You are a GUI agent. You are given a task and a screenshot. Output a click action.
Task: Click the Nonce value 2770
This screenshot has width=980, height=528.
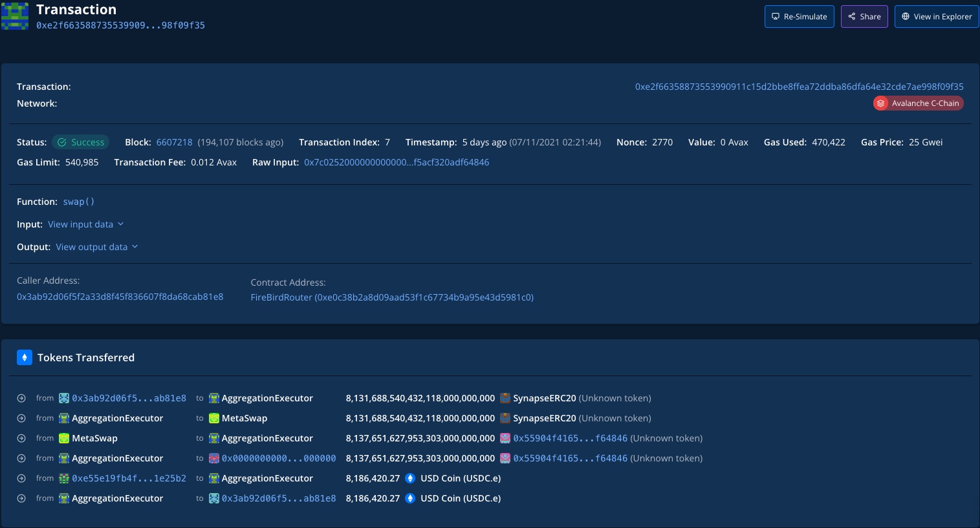point(662,142)
